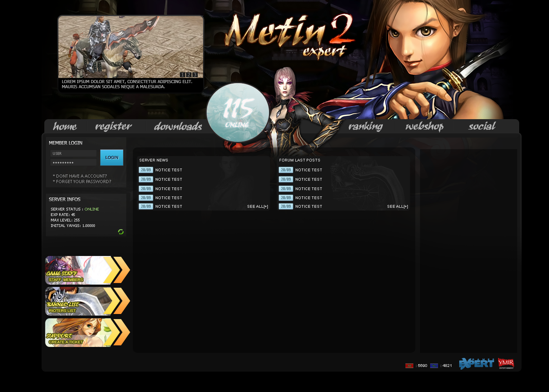Click the blue kingdom flag icon
Viewport: 549px width, 392px height.
pos(434,366)
